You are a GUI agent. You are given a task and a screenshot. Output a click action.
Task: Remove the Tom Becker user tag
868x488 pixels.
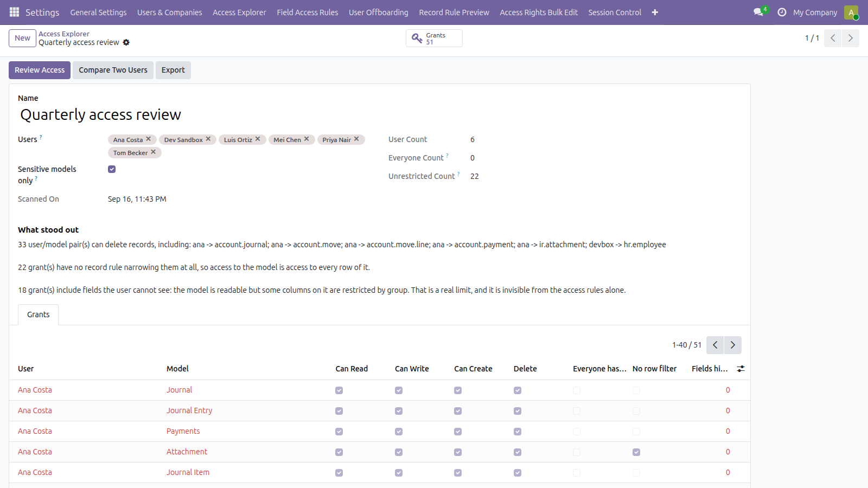pyautogui.click(x=154, y=152)
